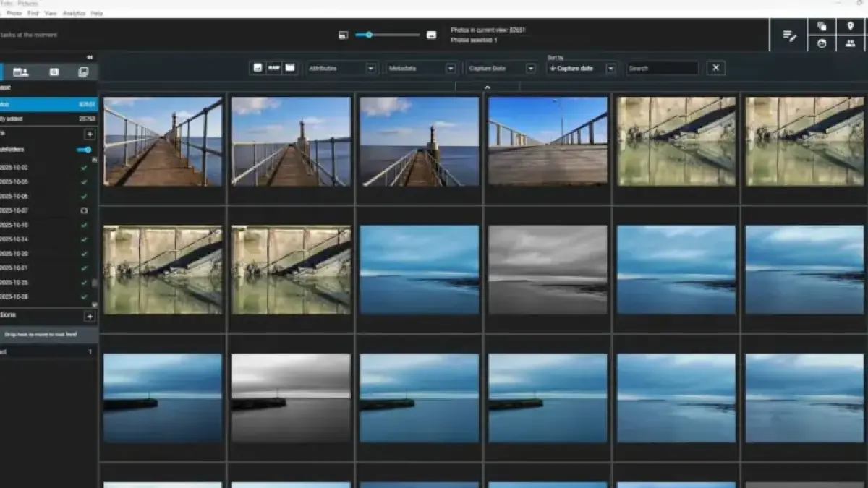Open the people view icon

[x=850, y=44]
